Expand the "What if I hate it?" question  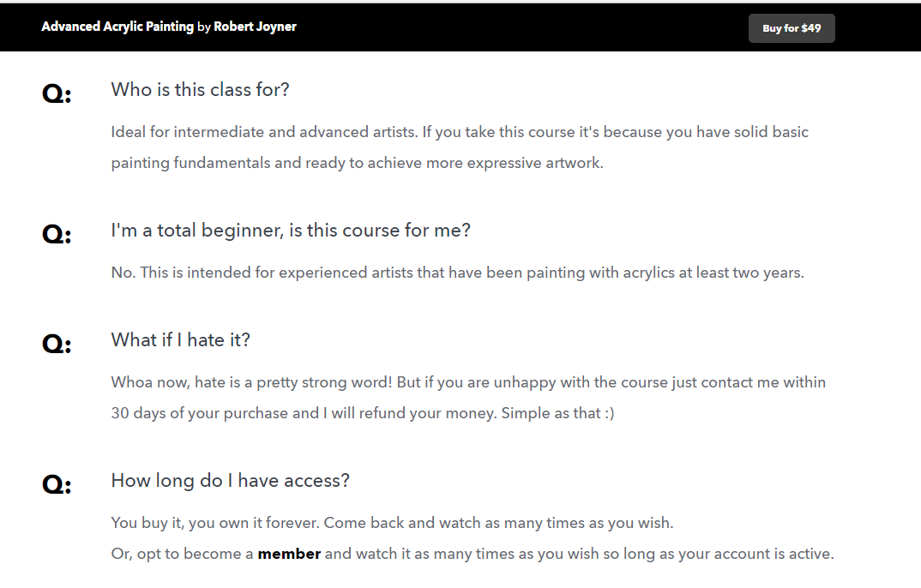(180, 339)
